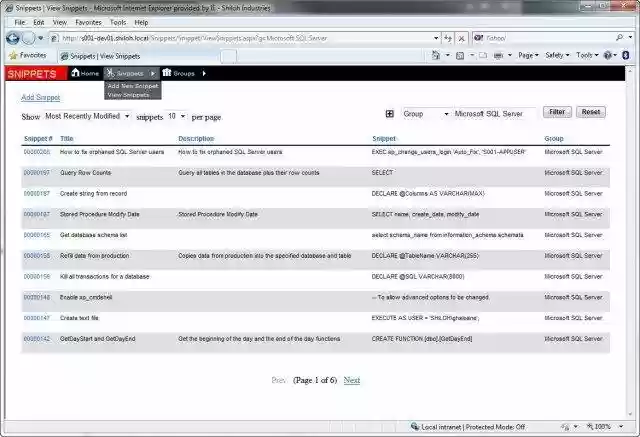The height and width of the screenshot is (437, 640).
Task: Go to the Next page link
Action: click(x=351, y=380)
